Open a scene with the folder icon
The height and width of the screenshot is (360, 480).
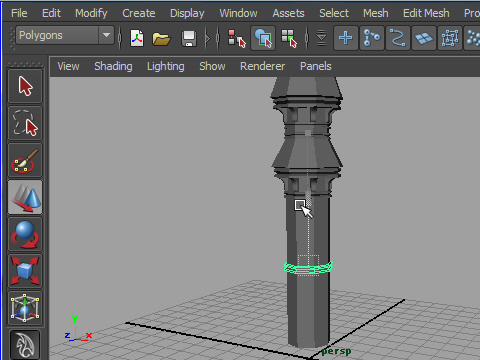point(161,38)
